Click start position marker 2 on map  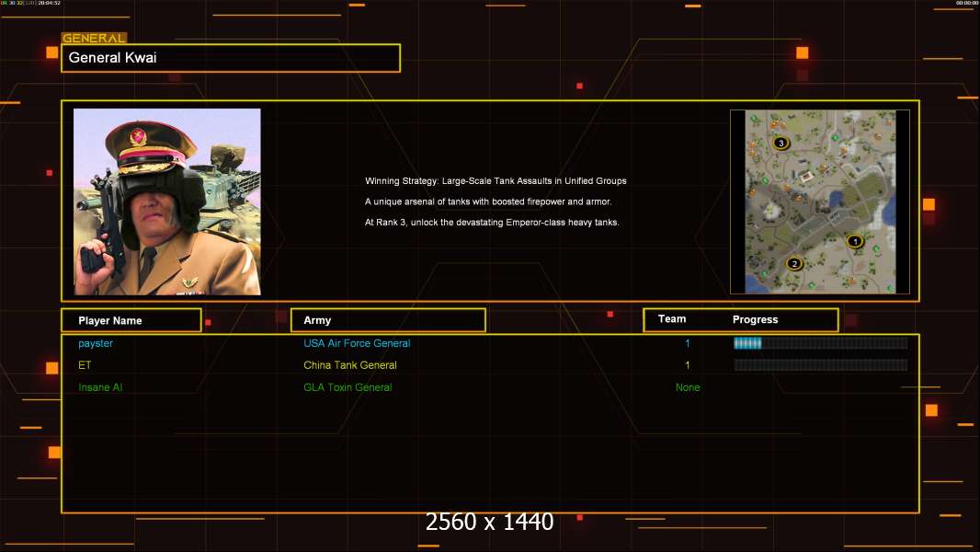click(x=793, y=264)
